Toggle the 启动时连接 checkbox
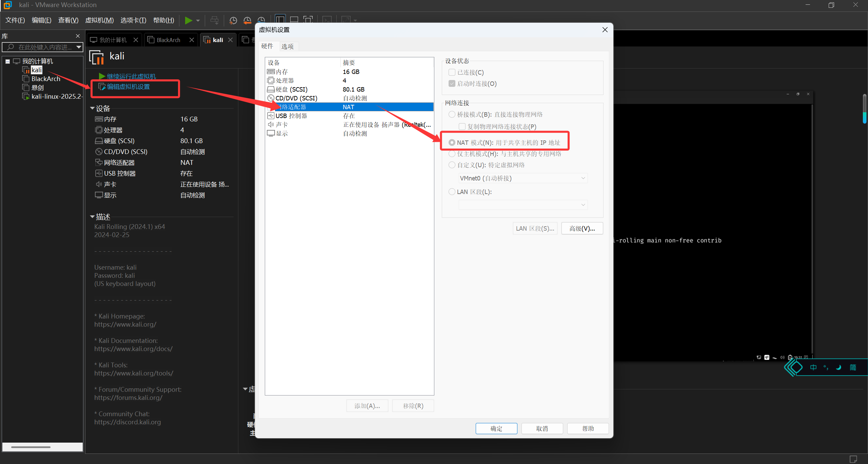 point(452,84)
